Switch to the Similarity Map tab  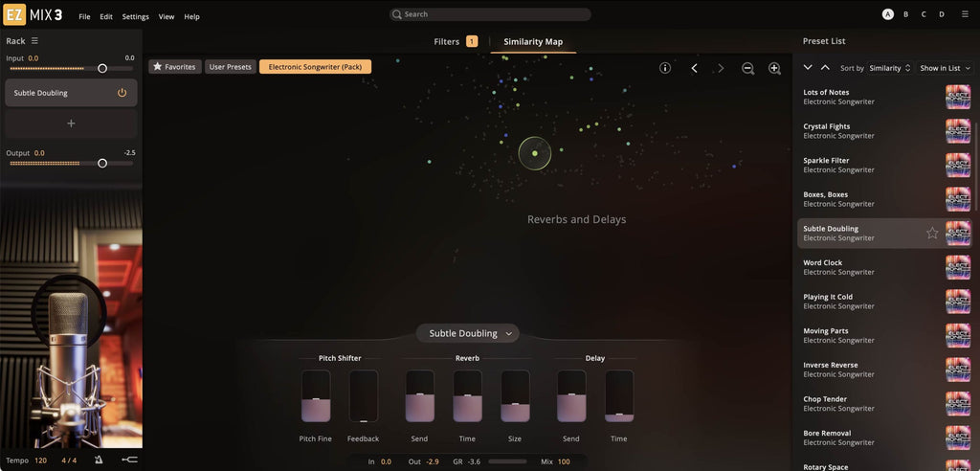click(533, 42)
